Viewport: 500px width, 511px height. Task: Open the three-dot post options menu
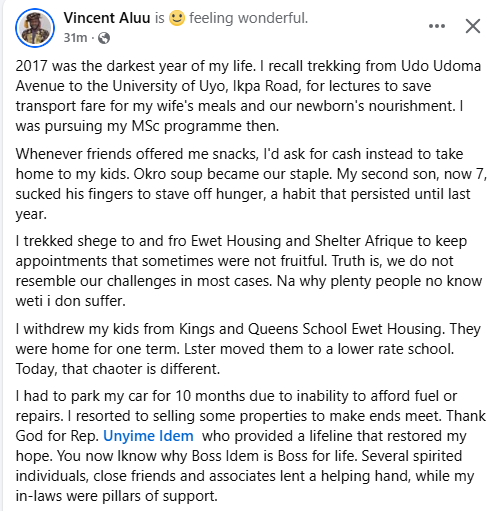point(437,26)
